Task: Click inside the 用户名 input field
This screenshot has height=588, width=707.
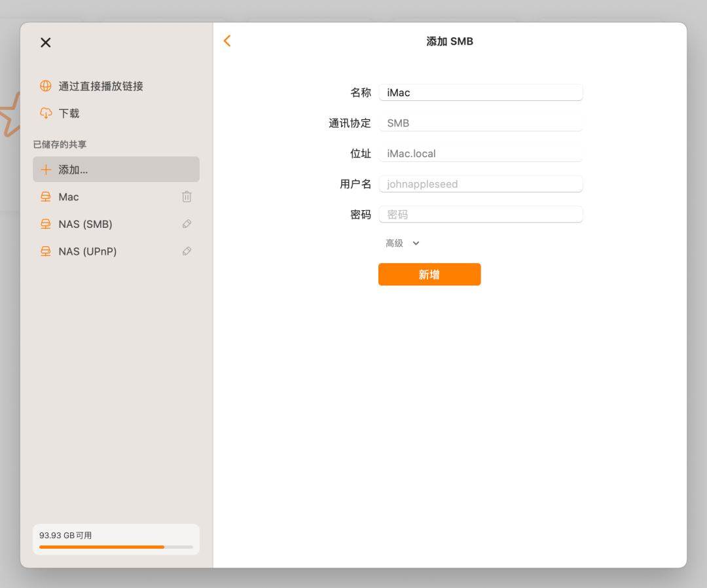Action: (480, 183)
